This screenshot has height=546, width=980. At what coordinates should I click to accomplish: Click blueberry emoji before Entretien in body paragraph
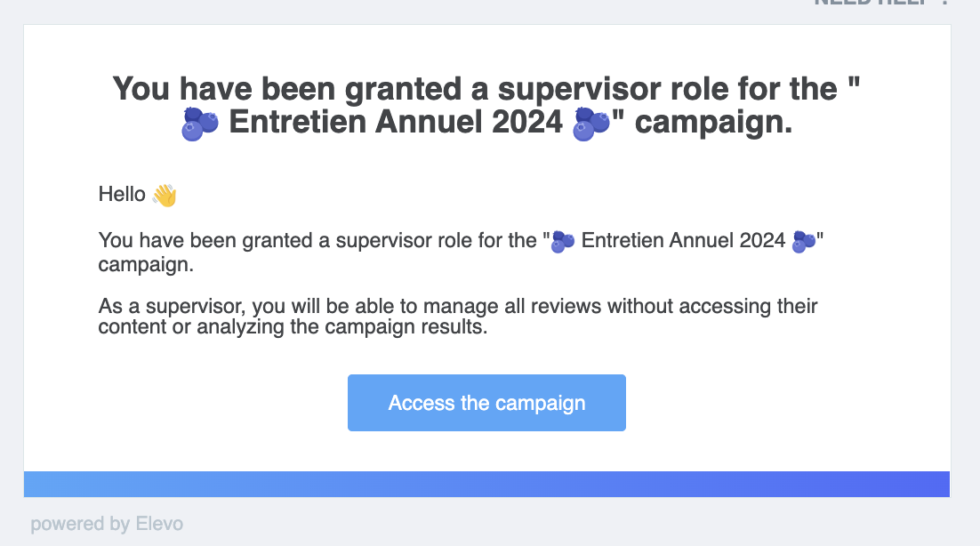pos(563,241)
